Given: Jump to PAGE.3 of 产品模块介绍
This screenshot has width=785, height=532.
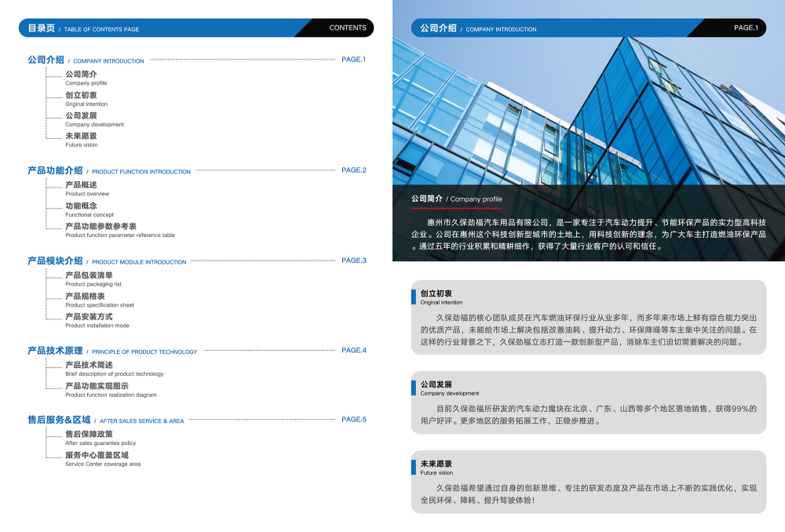Looking at the screenshot, I should 353,261.
